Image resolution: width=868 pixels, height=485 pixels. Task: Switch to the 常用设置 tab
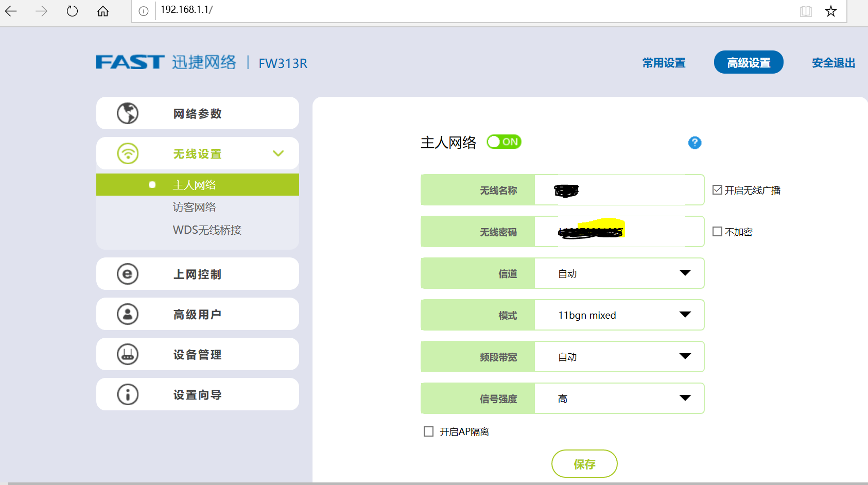[663, 62]
